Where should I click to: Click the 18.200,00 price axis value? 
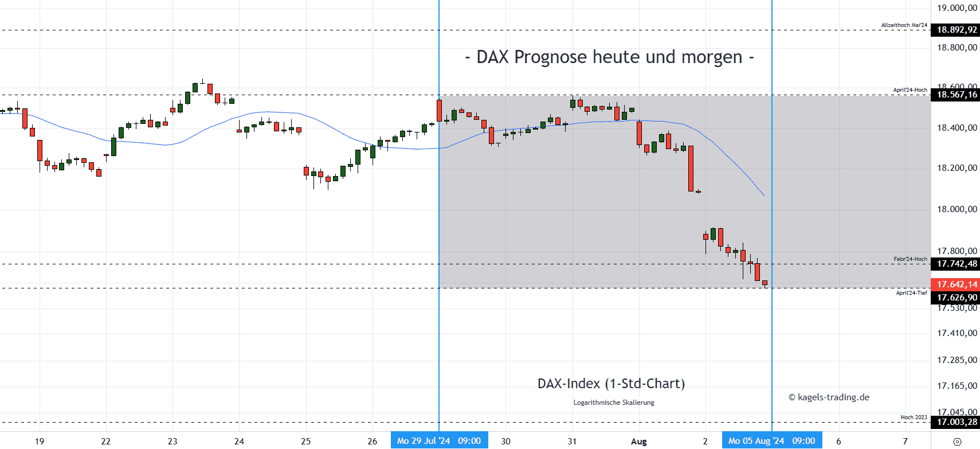pos(957,168)
